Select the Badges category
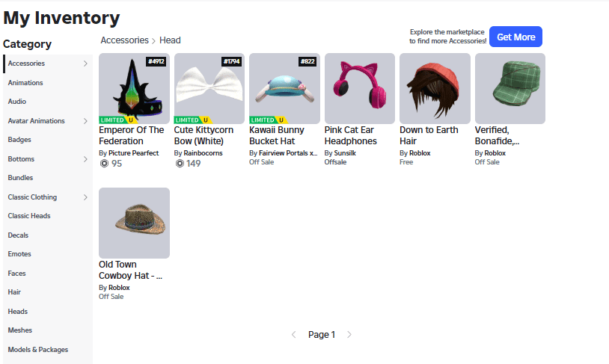Viewport: 609px width, 364px height. tap(19, 140)
